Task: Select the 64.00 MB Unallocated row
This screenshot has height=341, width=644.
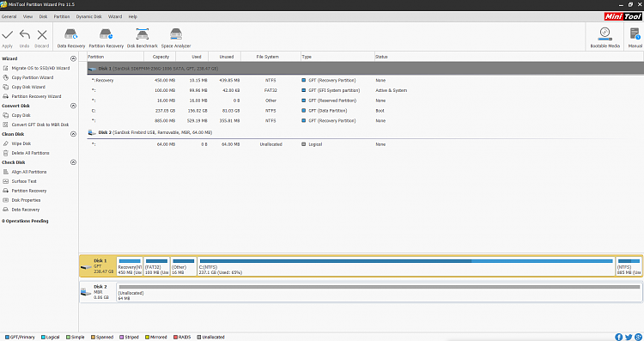Action: (x=366, y=144)
